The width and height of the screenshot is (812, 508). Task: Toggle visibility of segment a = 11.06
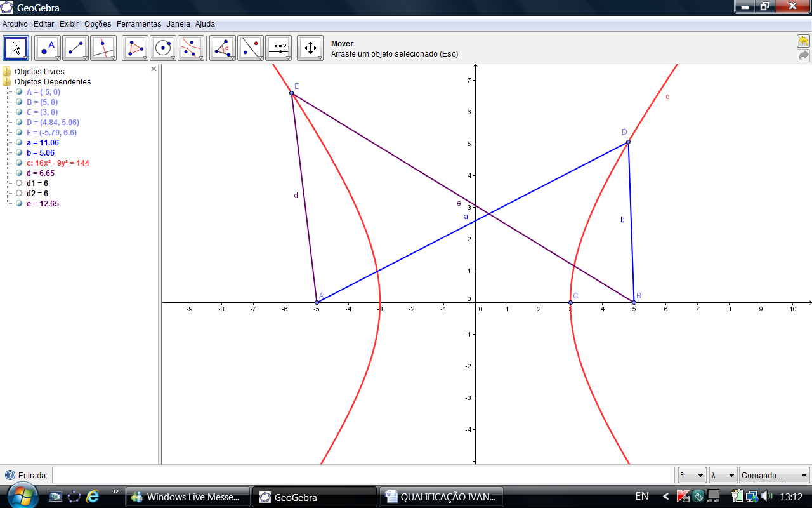19,143
